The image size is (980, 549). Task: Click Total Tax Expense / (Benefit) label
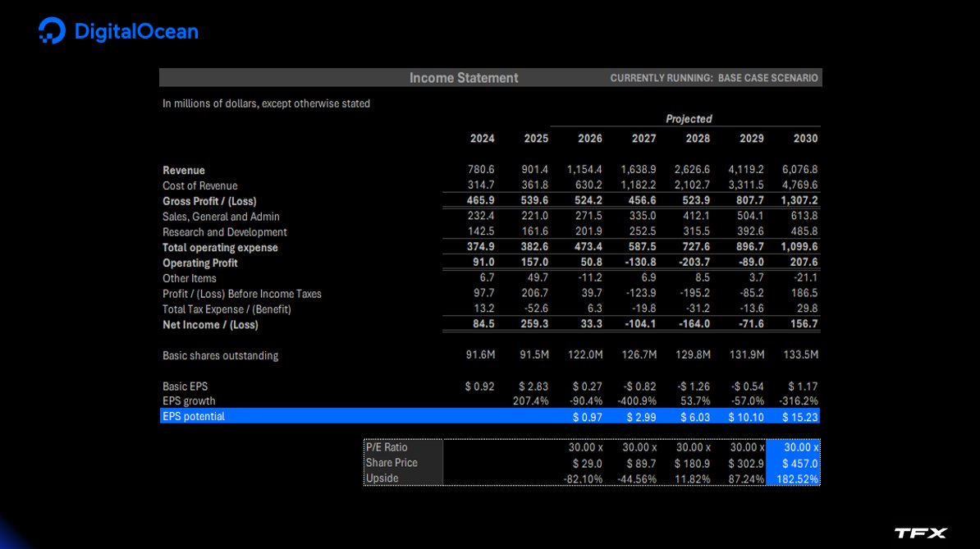[227, 309]
